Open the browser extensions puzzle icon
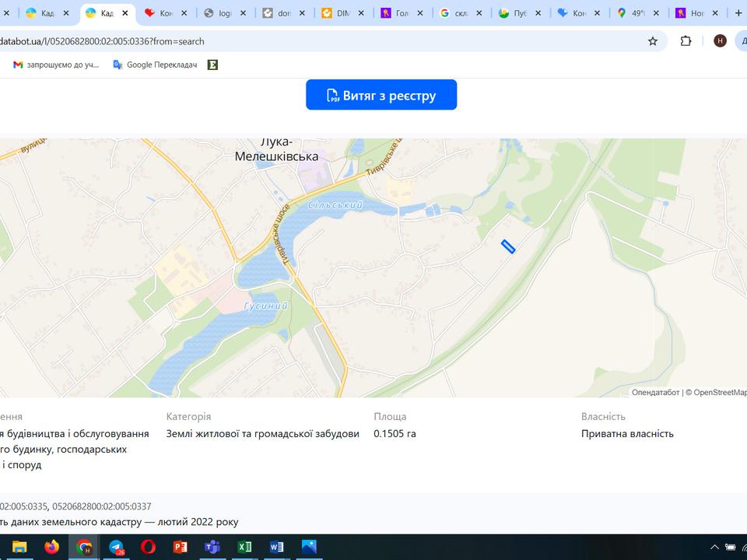This screenshot has width=747, height=560. tap(686, 41)
